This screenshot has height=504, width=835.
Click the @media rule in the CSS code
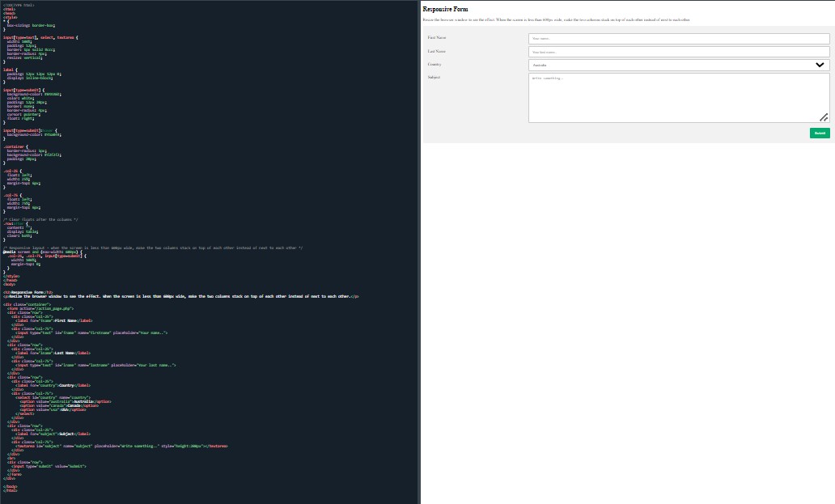[10, 252]
